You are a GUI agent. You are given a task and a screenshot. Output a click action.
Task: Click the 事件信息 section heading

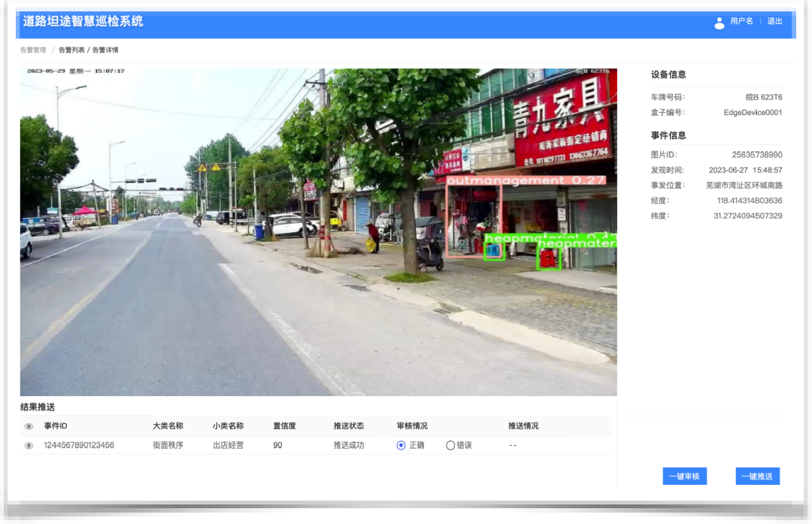coord(668,135)
